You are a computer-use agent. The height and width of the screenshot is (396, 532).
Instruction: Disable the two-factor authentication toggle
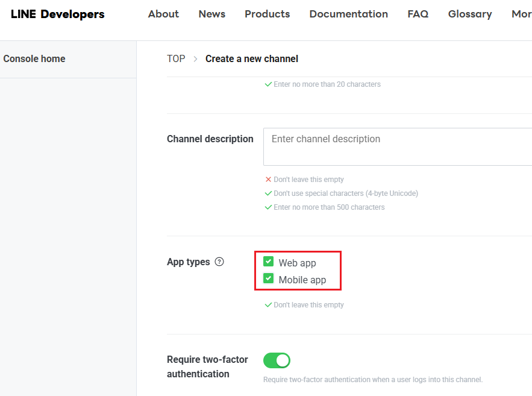pyautogui.click(x=277, y=360)
